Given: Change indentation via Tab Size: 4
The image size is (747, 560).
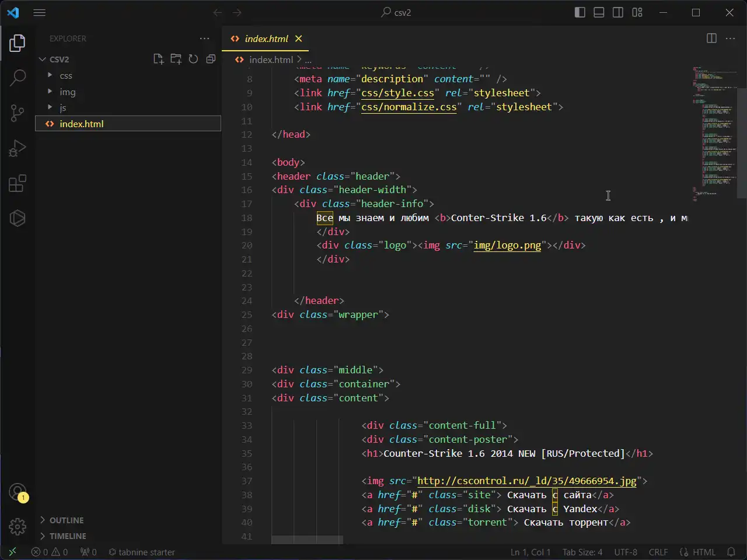Looking at the screenshot, I should click(582, 552).
